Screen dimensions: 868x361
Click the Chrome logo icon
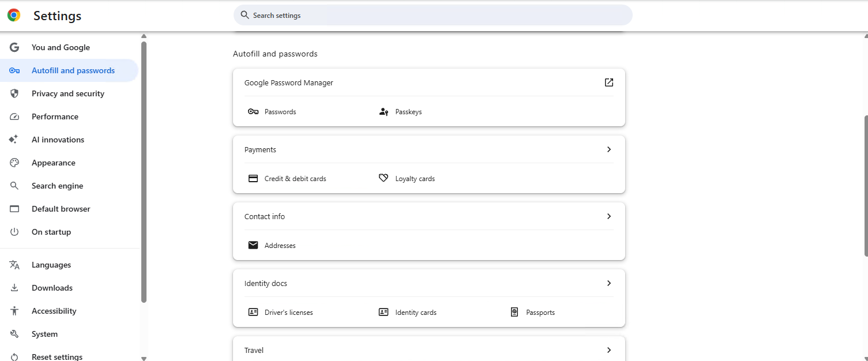[14, 16]
